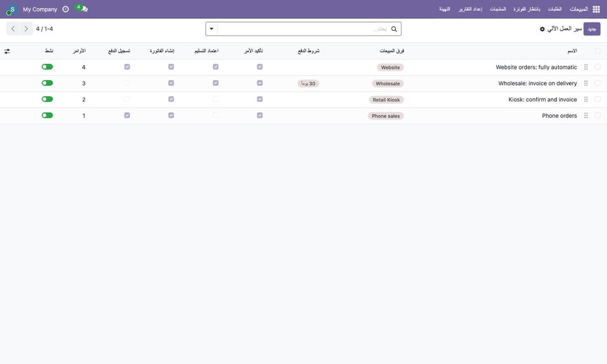This screenshot has height=364, width=607.
Task: Toggle Kiosk validate delivery checkbox
Action: [x=216, y=99]
